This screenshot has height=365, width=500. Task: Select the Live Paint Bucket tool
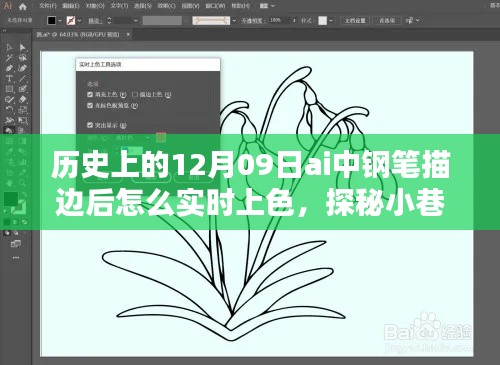pos(9,130)
